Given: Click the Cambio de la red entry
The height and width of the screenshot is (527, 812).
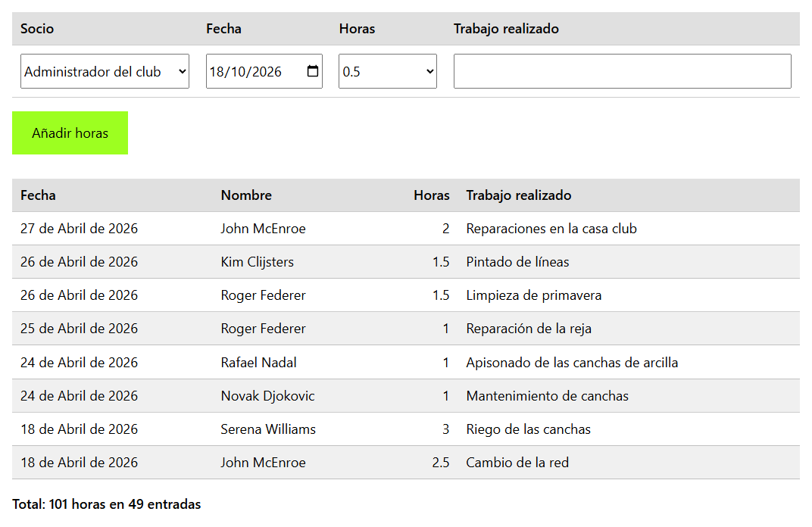Looking at the screenshot, I should (x=517, y=463).
